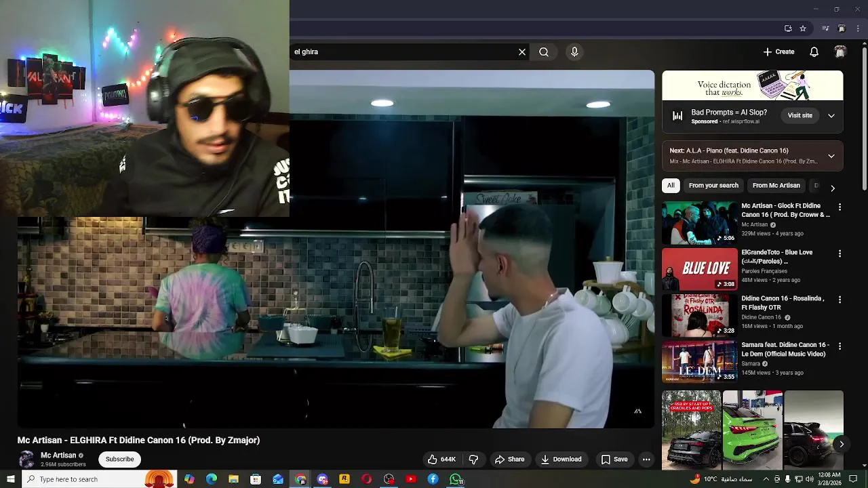Image resolution: width=868 pixels, height=488 pixels.
Task: Open options for Blue Love video
Action: click(x=840, y=253)
